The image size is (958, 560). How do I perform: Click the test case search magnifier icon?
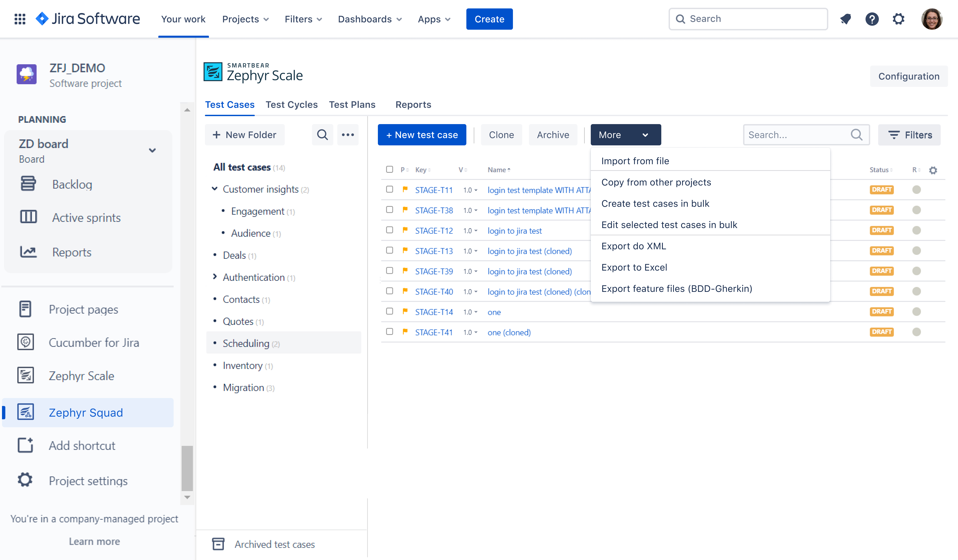[x=856, y=135]
